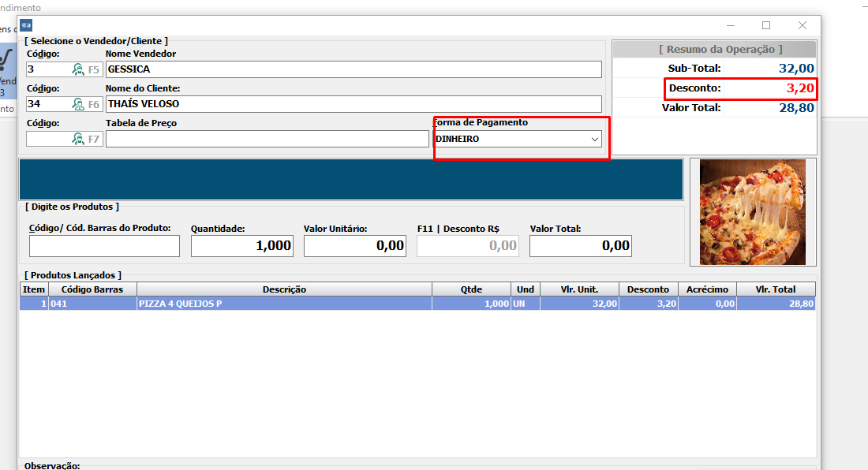Click the Quantidade input field

241,246
